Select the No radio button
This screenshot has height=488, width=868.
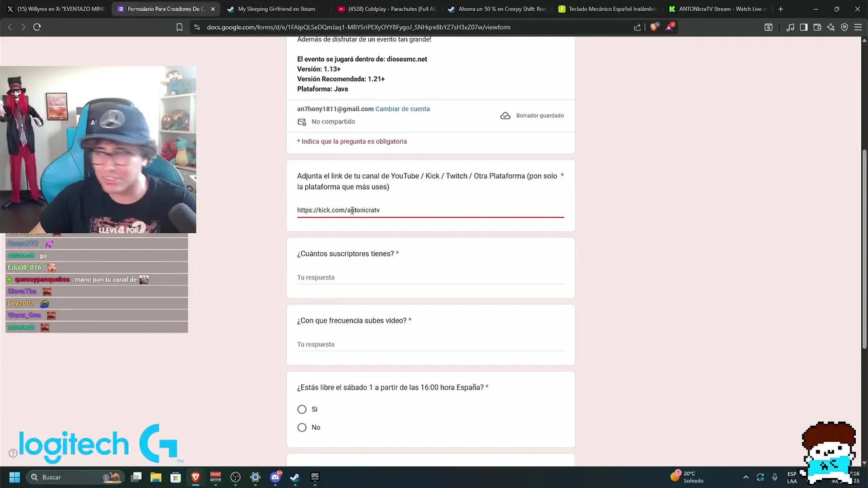pos(302,428)
